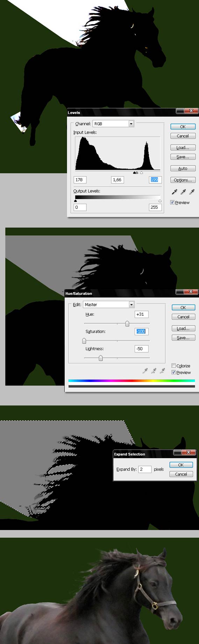Click the output level field showing 0
Image resolution: width=199 pixels, height=644 pixels.
tap(80, 207)
